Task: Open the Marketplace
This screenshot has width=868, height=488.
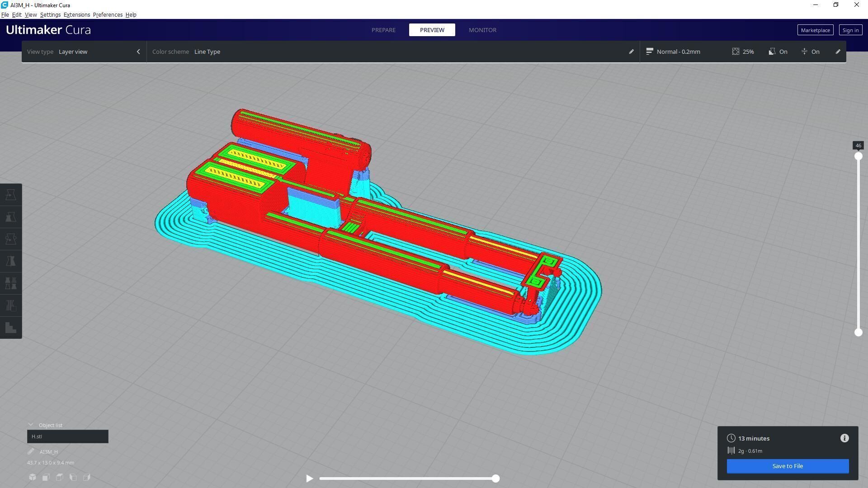Action: click(x=815, y=30)
